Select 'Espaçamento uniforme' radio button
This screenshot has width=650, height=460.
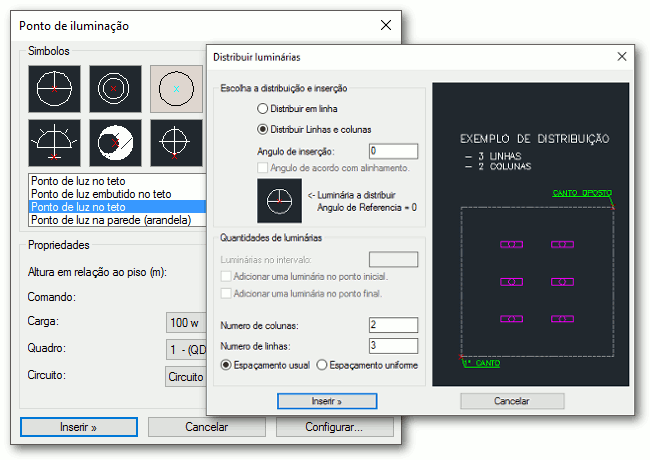click(x=322, y=365)
